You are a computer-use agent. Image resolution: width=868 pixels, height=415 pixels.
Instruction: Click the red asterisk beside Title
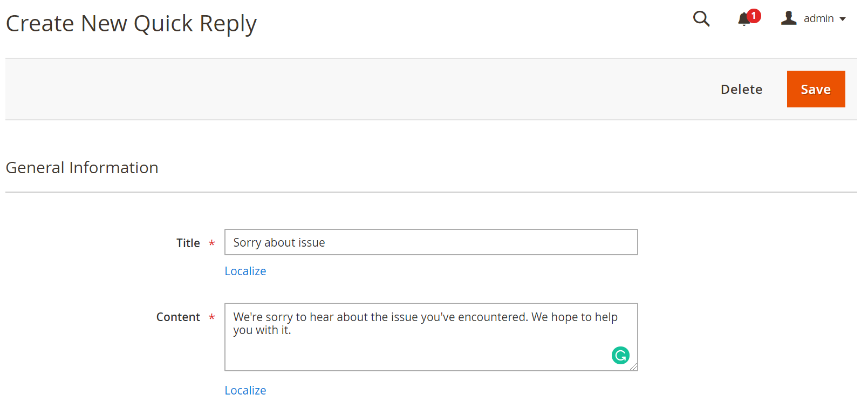point(212,243)
